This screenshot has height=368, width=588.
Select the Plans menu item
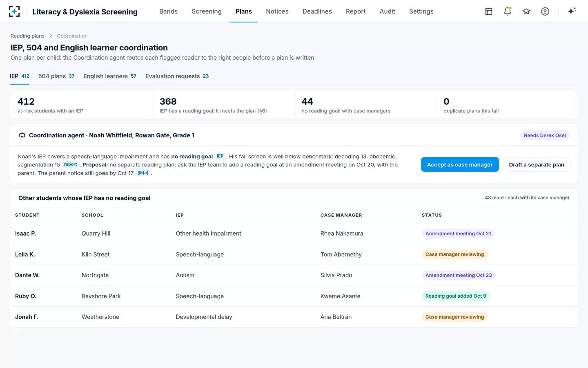244,11
